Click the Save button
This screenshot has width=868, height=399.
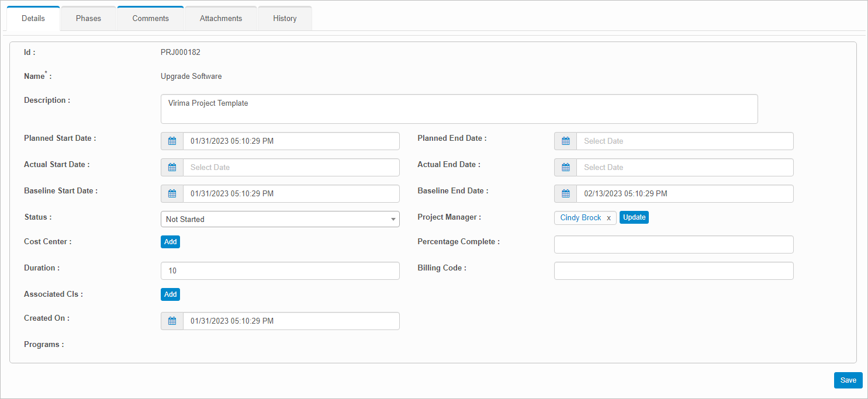click(848, 380)
